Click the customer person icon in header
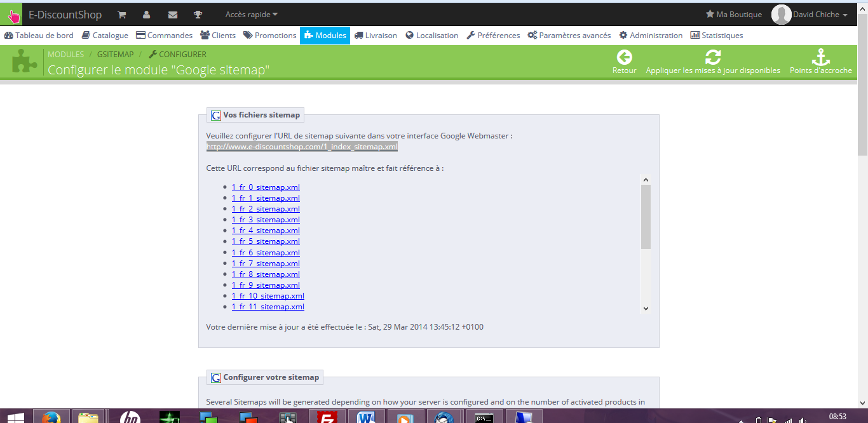 tap(147, 15)
